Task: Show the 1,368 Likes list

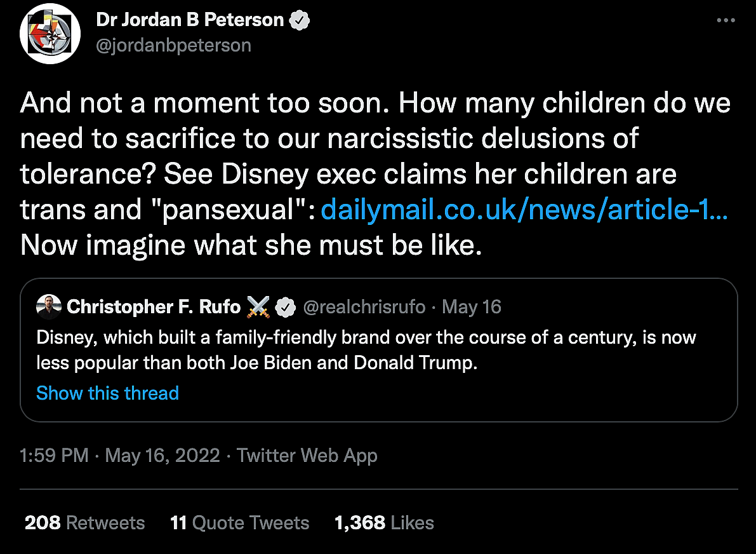Action: (x=384, y=523)
